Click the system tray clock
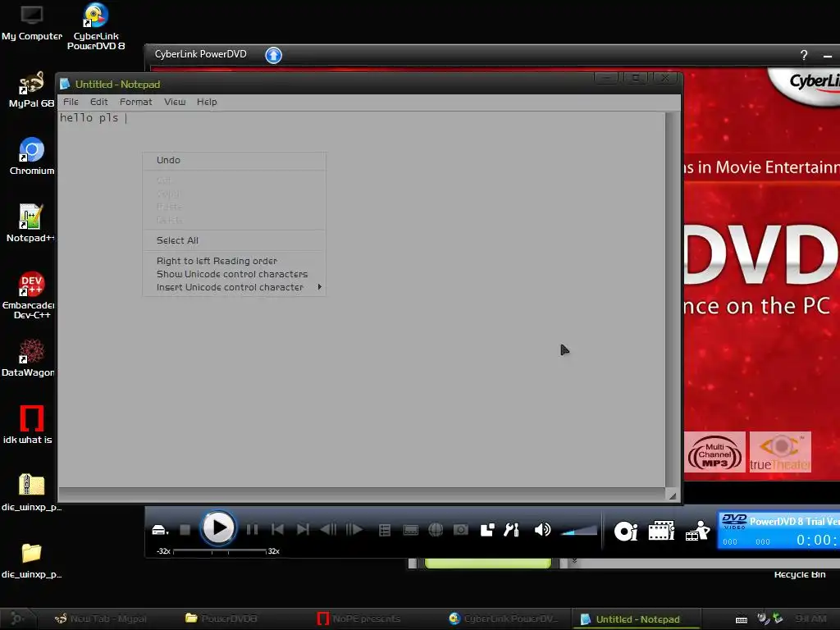The height and width of the screenshot is (630, 840). [x=810, y=619]
